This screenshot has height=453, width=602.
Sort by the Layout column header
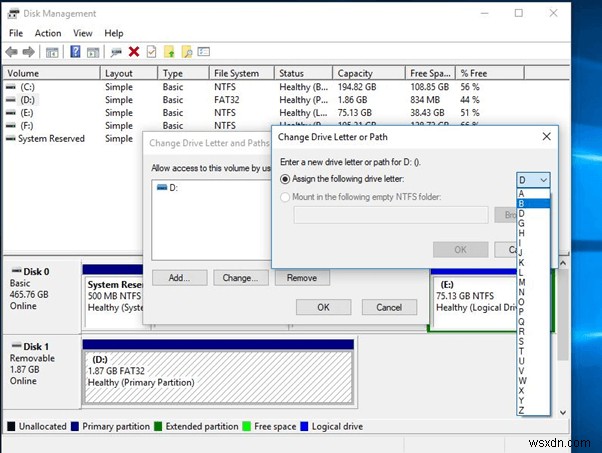(129, 73)
